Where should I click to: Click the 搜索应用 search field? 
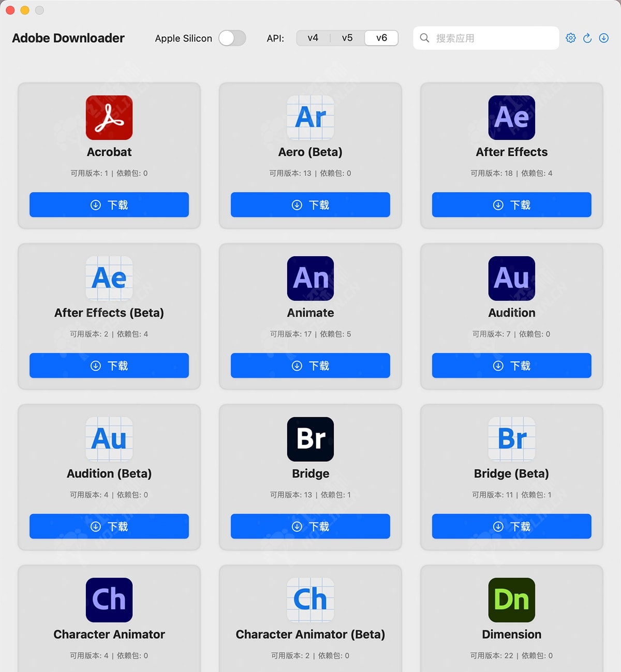click(486, 38)
